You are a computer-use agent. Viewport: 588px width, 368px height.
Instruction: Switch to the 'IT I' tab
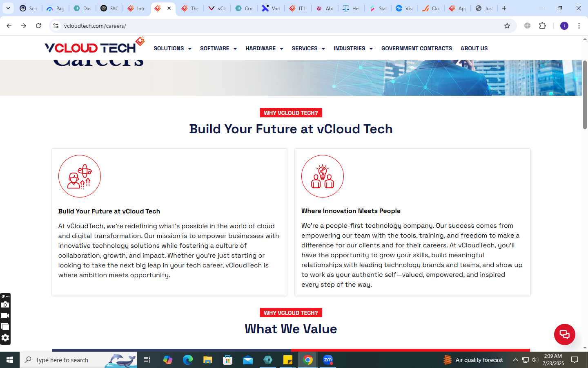[298, 8]
